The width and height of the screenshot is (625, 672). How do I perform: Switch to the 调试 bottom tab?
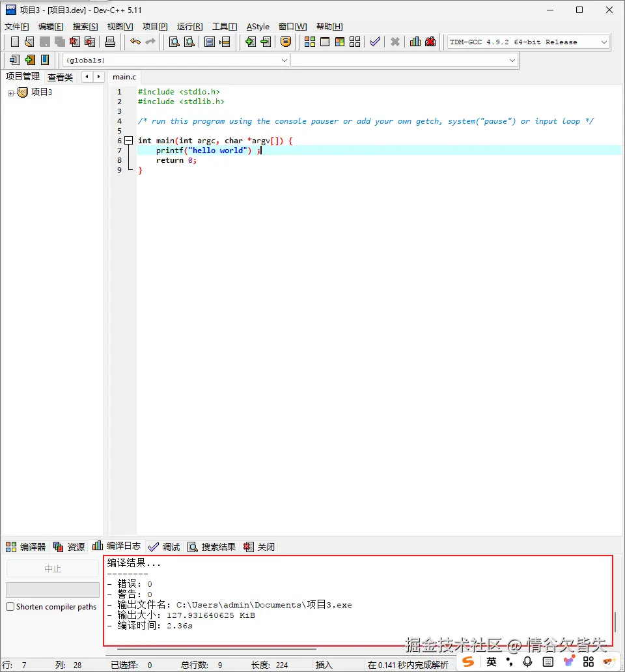(x=164, y=547)
